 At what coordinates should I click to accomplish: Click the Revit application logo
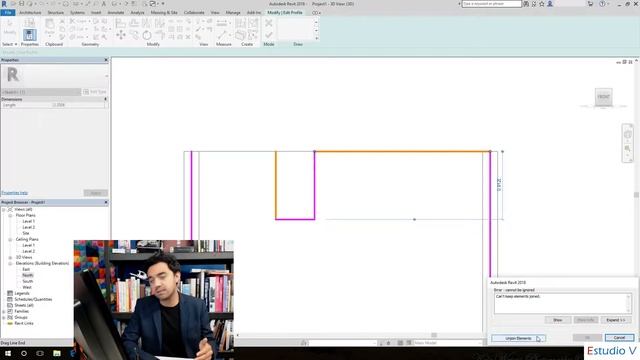coord(4,4)
